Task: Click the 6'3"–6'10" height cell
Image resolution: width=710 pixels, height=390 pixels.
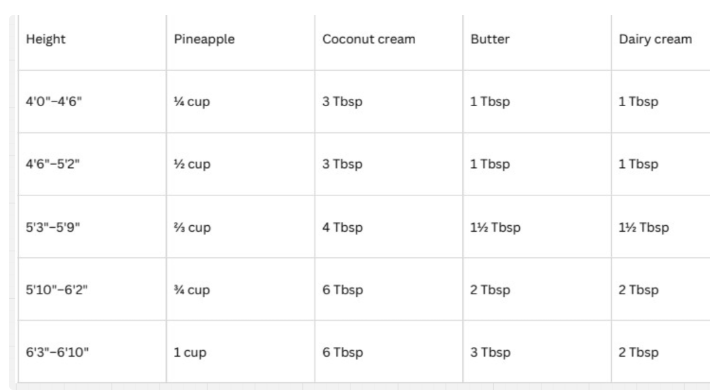Action: 92,351
